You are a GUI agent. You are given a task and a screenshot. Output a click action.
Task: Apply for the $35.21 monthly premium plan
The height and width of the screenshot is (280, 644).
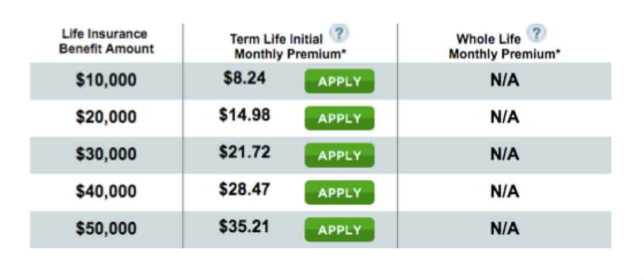tap(339, 229)
